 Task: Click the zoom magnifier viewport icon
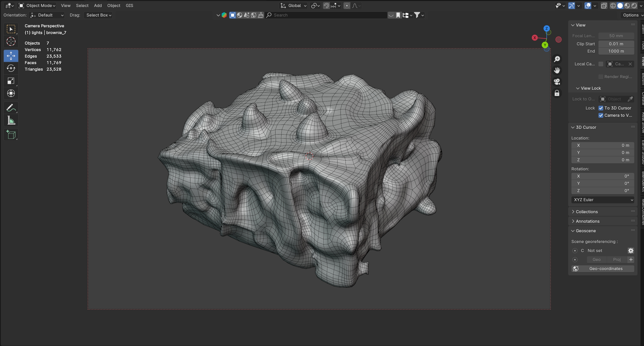pos(557,59)
